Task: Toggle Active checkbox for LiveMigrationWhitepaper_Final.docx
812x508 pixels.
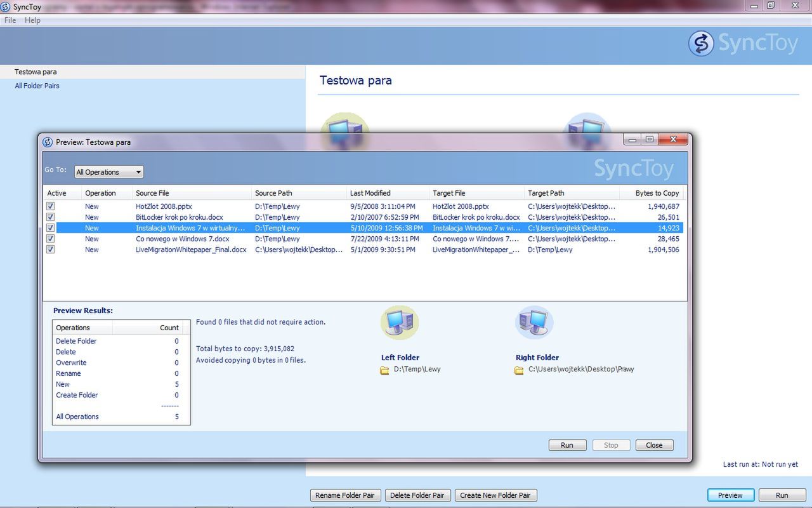Action: click(x=50, y=250)
